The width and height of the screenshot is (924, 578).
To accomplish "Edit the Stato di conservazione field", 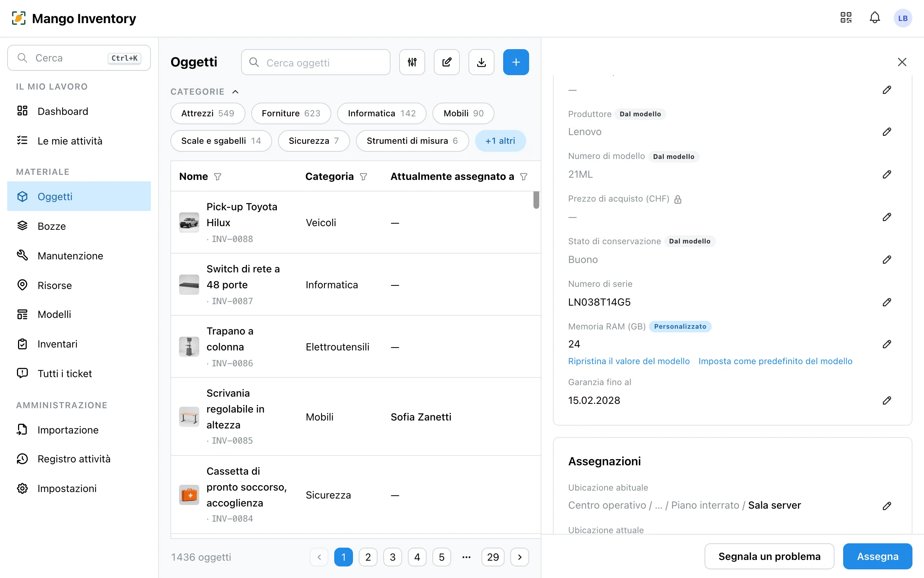I will (886, 260).
